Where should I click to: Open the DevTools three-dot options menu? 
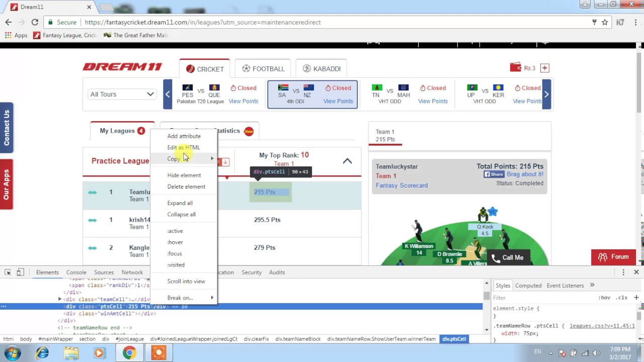coord(623,272)
